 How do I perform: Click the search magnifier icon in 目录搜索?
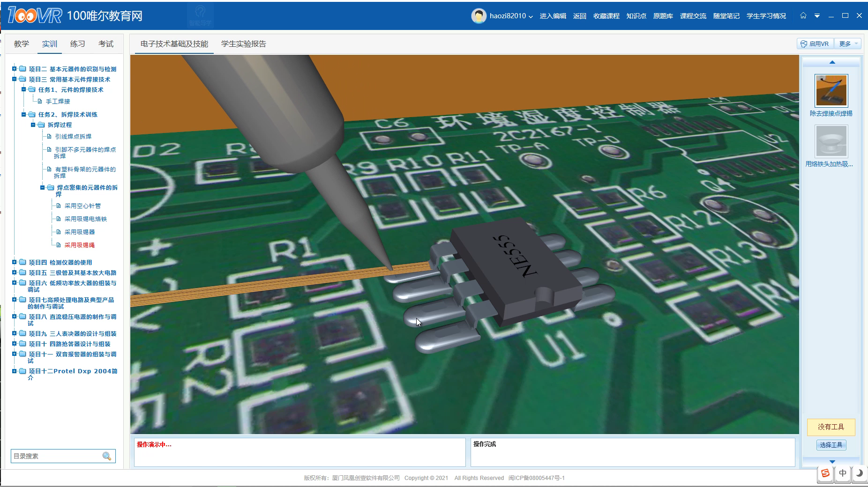click(x=107, y=456)
